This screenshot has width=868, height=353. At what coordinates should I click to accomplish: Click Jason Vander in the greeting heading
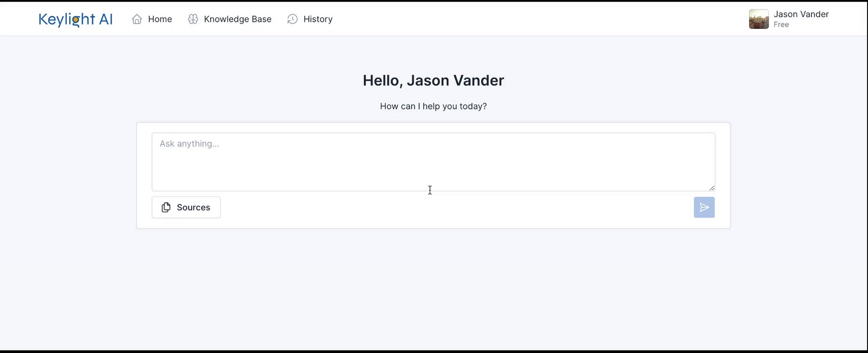coord(455,80)
